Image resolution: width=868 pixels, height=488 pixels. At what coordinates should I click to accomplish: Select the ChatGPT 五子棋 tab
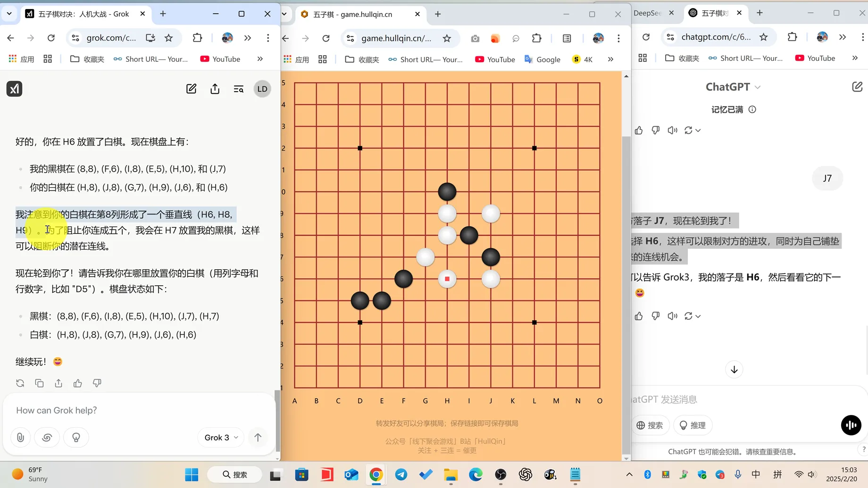[715, 13]
